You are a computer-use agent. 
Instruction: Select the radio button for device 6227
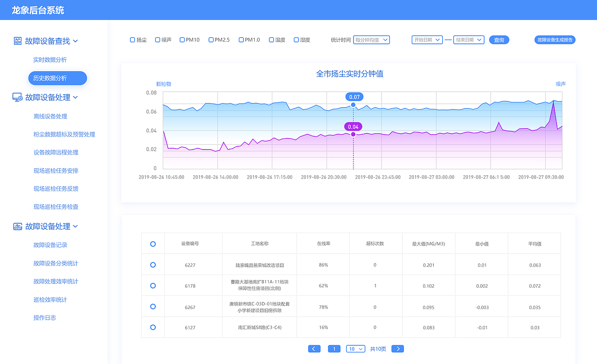tap(153, 265)
